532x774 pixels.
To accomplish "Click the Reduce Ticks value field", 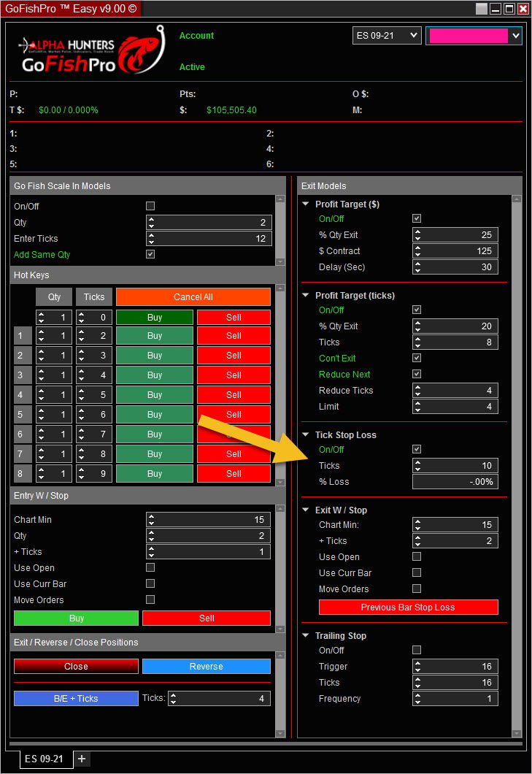I will coord(455,390).
